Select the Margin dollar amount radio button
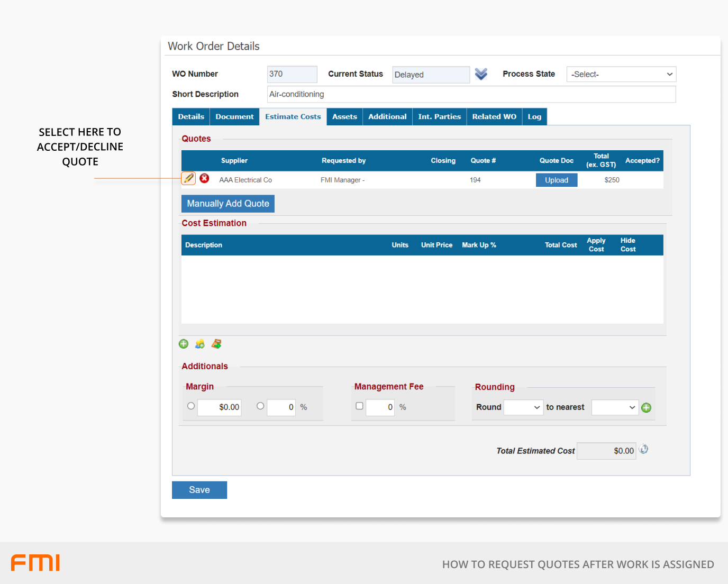 (x=191, y=406)
